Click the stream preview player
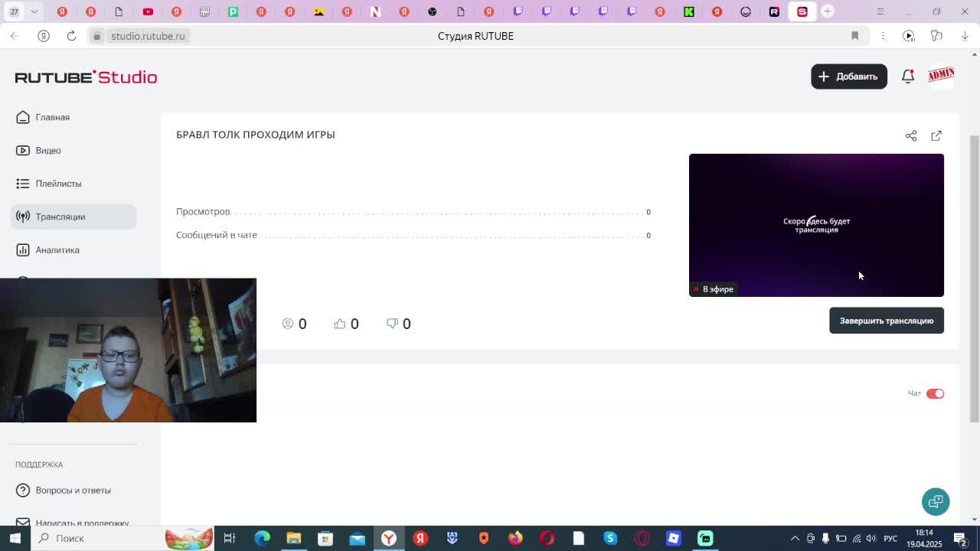The height and width of the screenshot is (551, 980). (x=816, y=225)
